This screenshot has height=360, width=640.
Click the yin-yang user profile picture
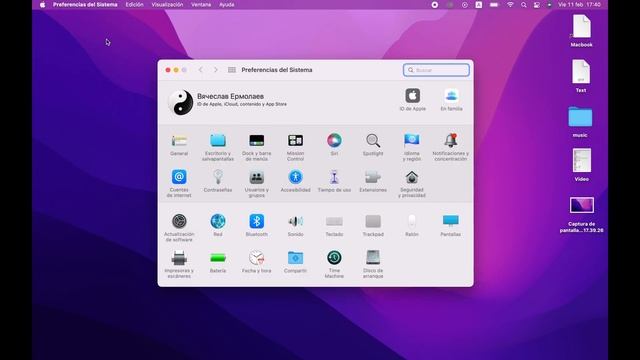180,102
